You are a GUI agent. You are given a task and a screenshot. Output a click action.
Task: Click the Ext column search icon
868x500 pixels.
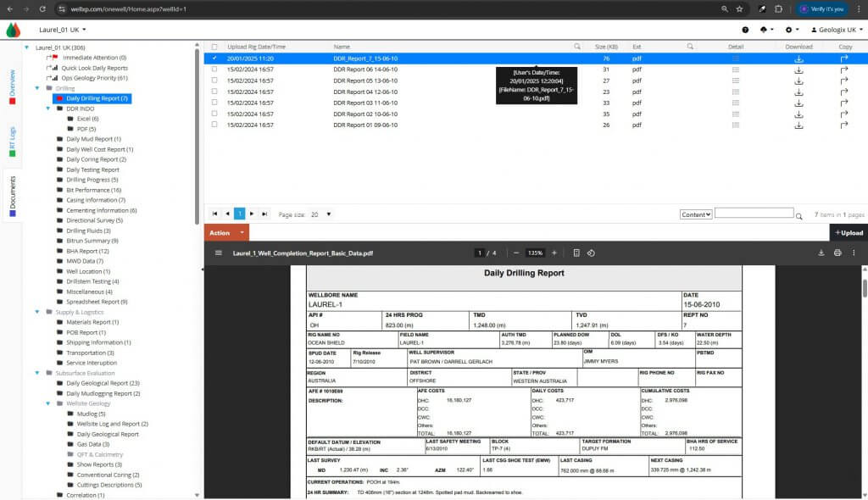(x=690, y=47)
